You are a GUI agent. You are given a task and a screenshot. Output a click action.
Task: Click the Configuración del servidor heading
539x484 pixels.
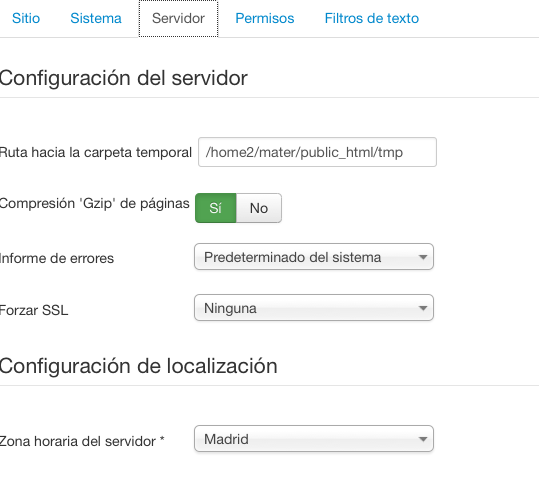(123, 78)
